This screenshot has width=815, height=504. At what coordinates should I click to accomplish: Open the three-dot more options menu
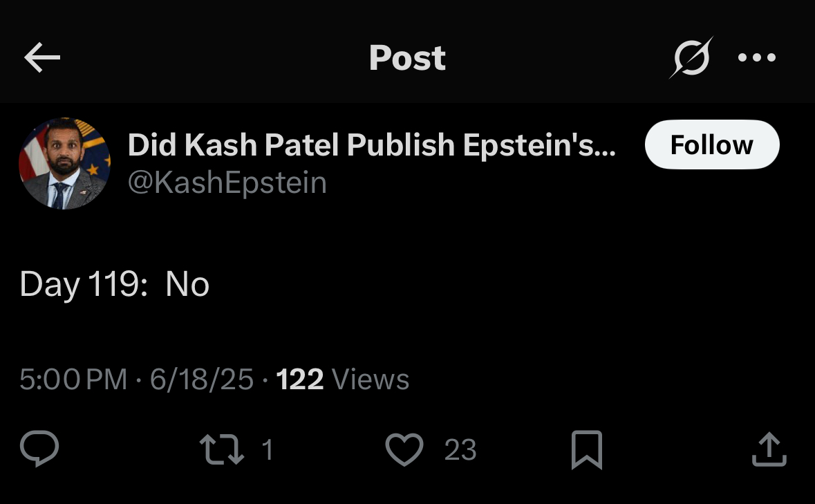757,57
